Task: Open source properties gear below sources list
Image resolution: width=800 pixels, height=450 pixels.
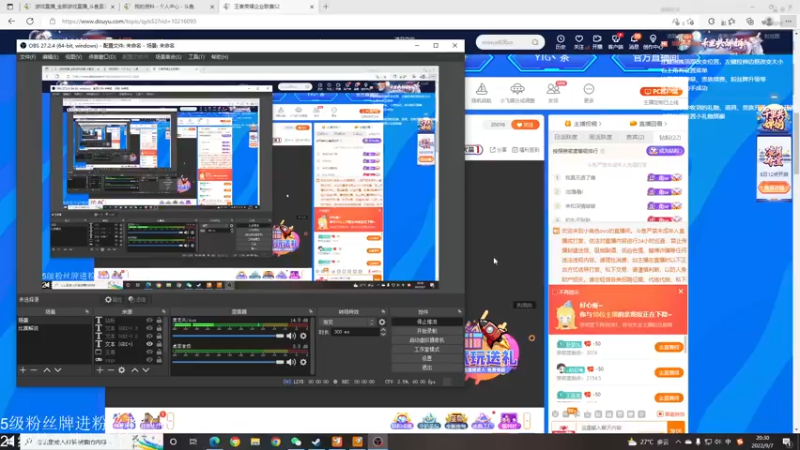Action: coord(121,370)
